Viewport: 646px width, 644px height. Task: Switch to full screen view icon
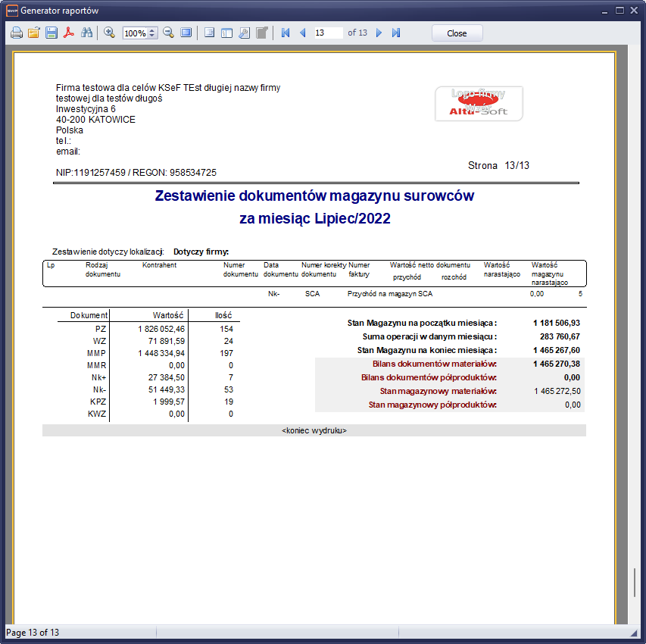(x=186, y=33)
